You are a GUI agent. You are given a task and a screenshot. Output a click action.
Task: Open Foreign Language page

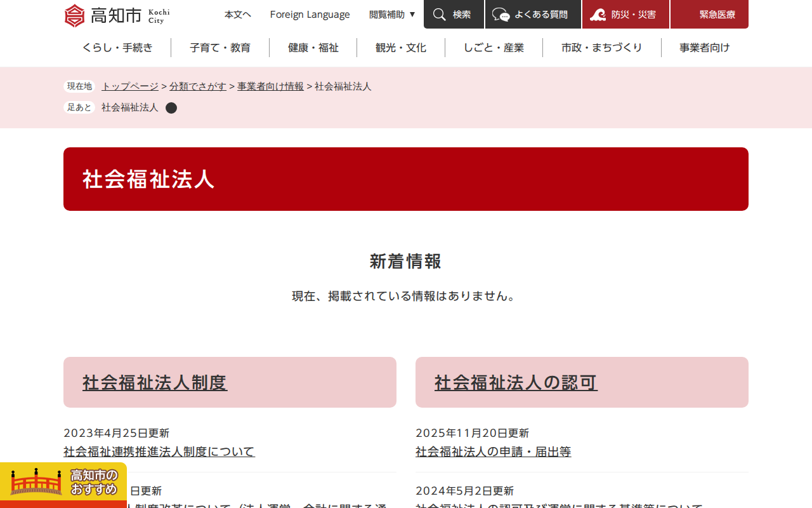tap(310, 14)
